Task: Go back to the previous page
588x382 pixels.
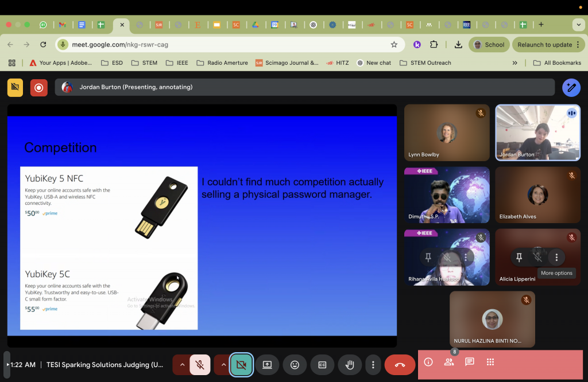Action: [x=10, y=45]
